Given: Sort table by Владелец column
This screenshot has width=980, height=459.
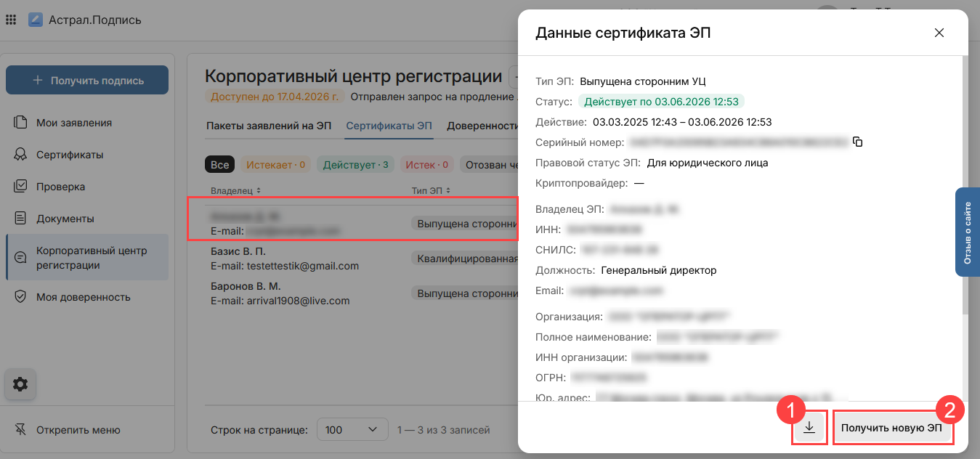Looking at the screenshot, I should coord(235,190).
